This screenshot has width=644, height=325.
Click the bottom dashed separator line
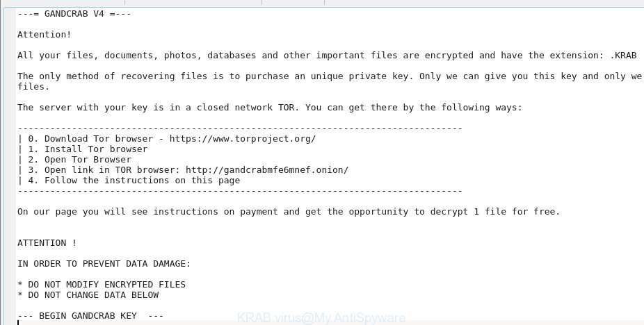[x=240, y=191]
